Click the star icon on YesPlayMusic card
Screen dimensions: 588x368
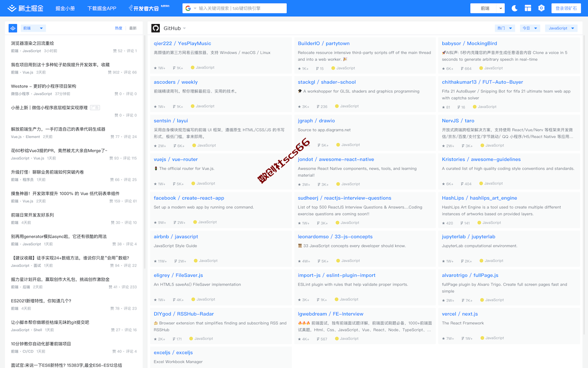(x=155, y=68)
